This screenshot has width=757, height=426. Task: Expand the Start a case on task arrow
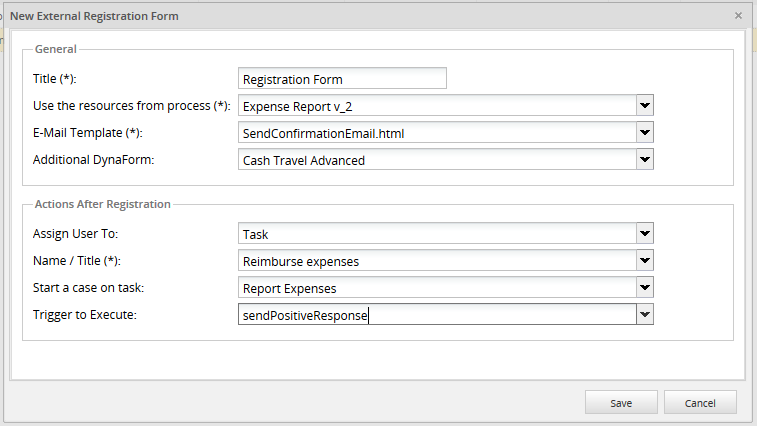click(645, 288)
